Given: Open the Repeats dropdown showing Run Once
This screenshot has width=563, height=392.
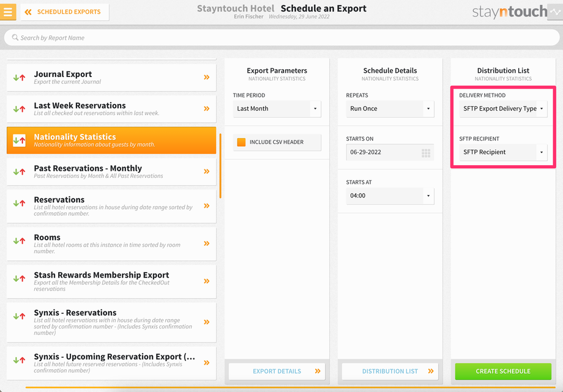Looking at the screenshot, I should [390, 108].
